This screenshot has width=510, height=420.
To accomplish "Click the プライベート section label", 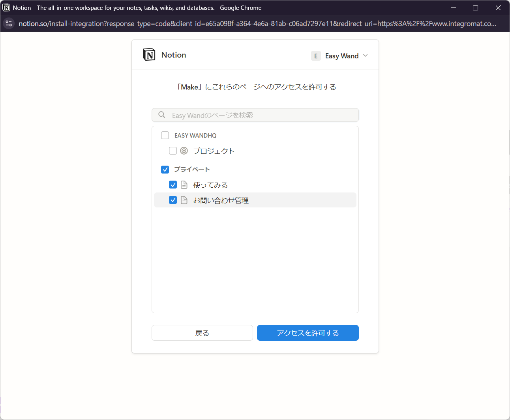I will coord(192,170).
